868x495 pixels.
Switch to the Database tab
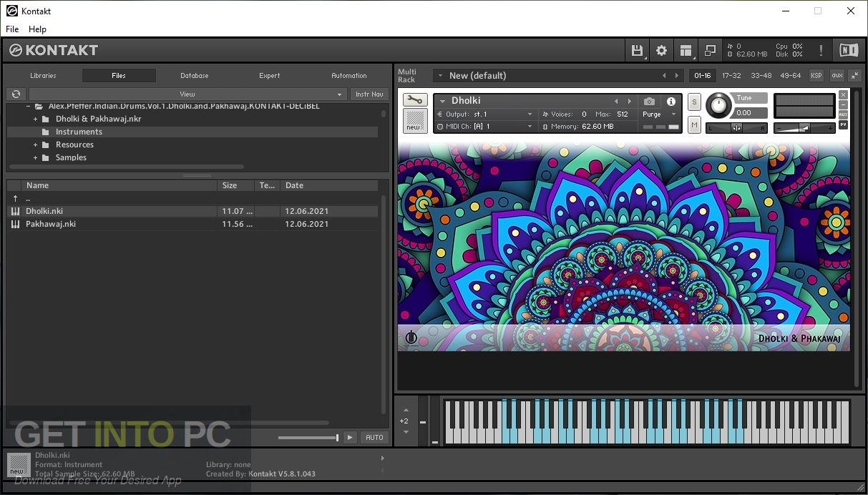[195, 75]
